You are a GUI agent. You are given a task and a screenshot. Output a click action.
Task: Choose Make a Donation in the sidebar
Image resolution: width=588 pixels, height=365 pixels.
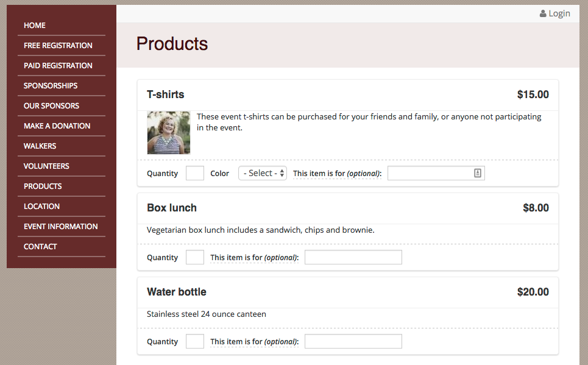[57, 126]
